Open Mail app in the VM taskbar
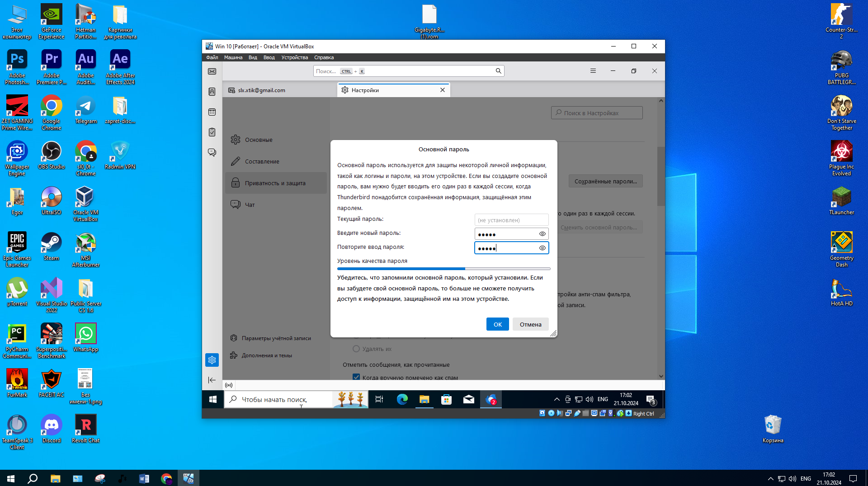 468,399
